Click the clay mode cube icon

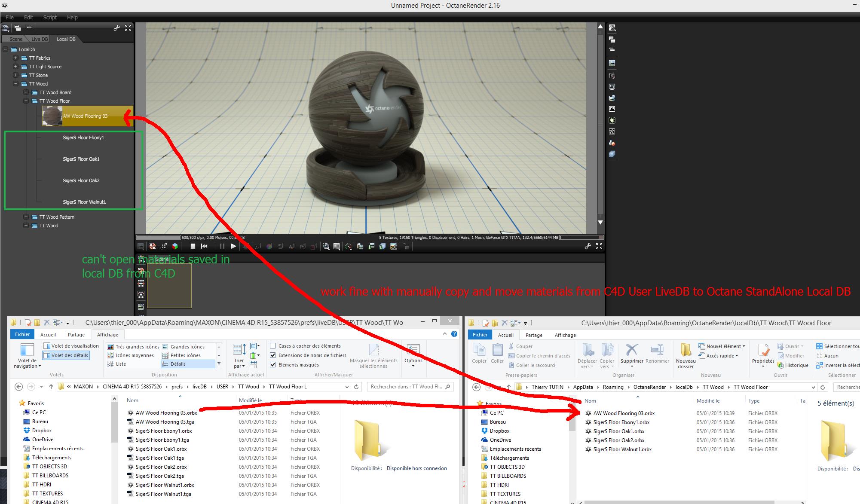pos(175,246)
